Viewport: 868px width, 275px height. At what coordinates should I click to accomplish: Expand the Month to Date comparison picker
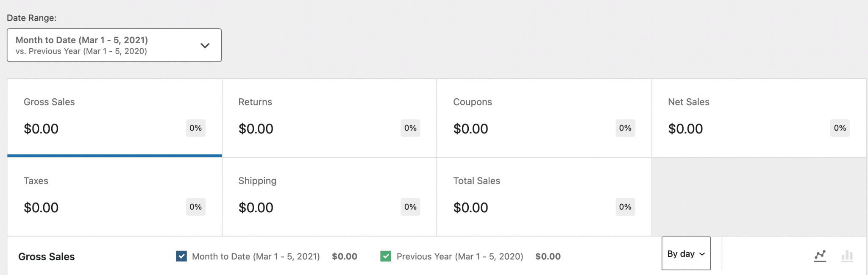(x=114, y=45)
